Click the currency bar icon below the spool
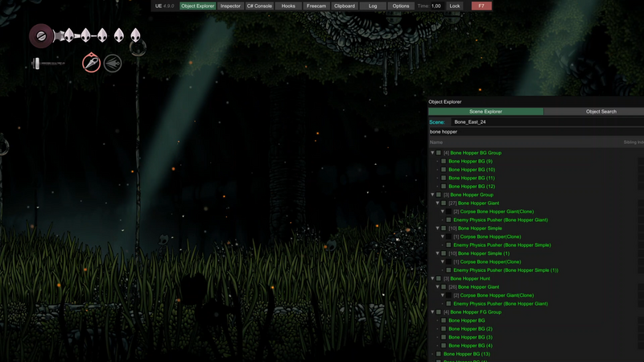The height and width of the screenshot is (362, 644). point(47,63)
